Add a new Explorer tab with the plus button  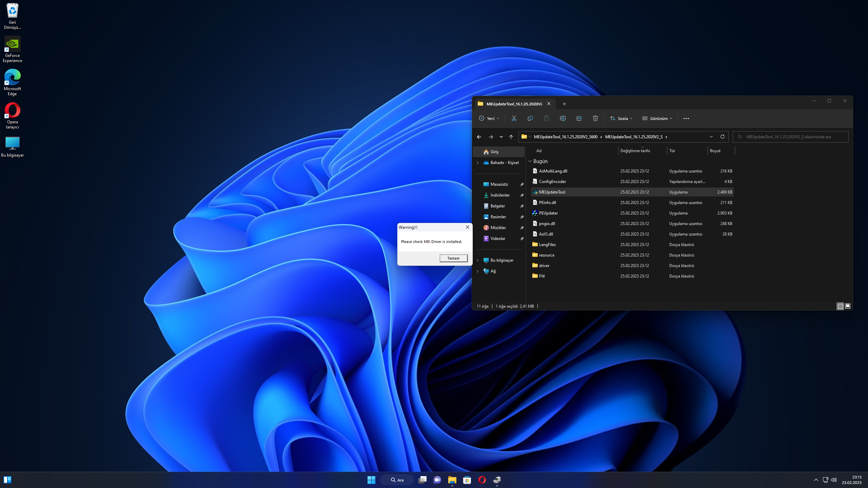coord(564,104)
